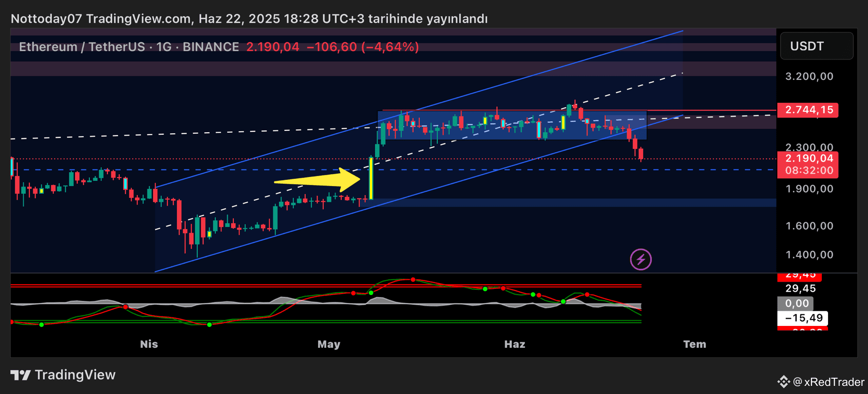Image resolution: width=868 pixels, height=394 pixels.
Task: Click the 1.600,00 price axis level
Action: click(x=810, y=226)
